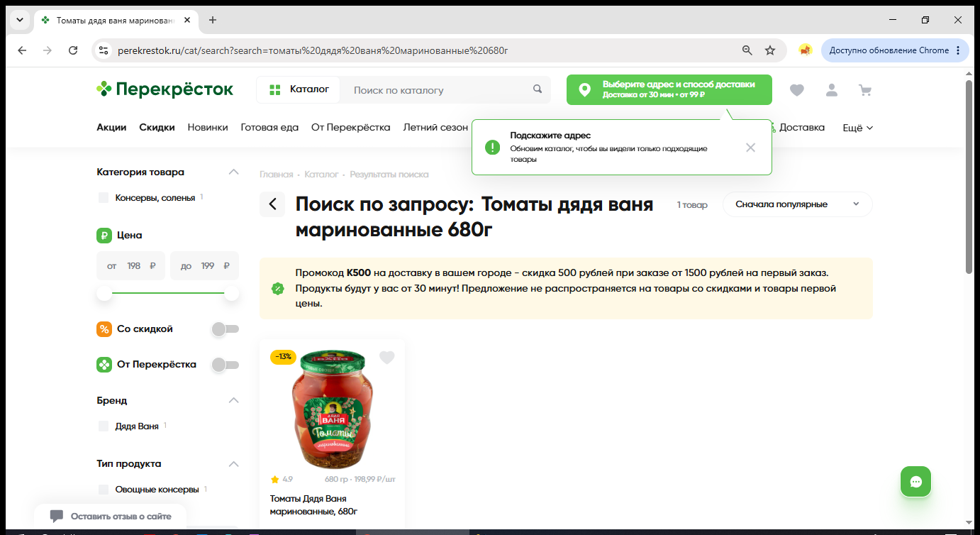Click Доступно обновление Chrome button
Screen dimensions: 980x535
895,50
